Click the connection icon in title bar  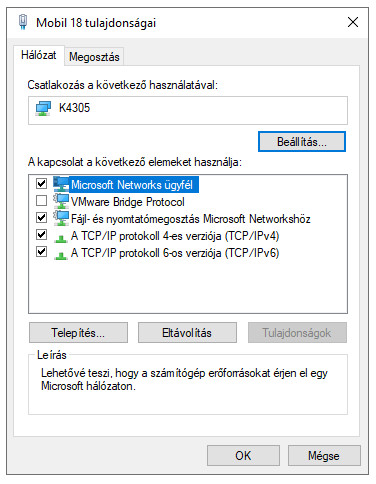pyautogui.click(x=23, y=22)
